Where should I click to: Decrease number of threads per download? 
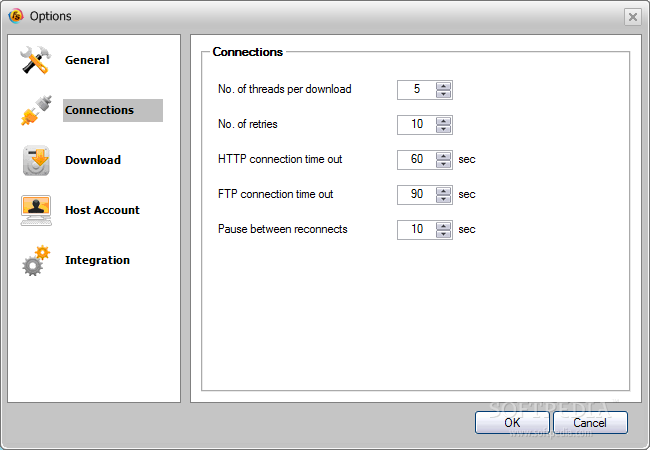pos(444,94)
